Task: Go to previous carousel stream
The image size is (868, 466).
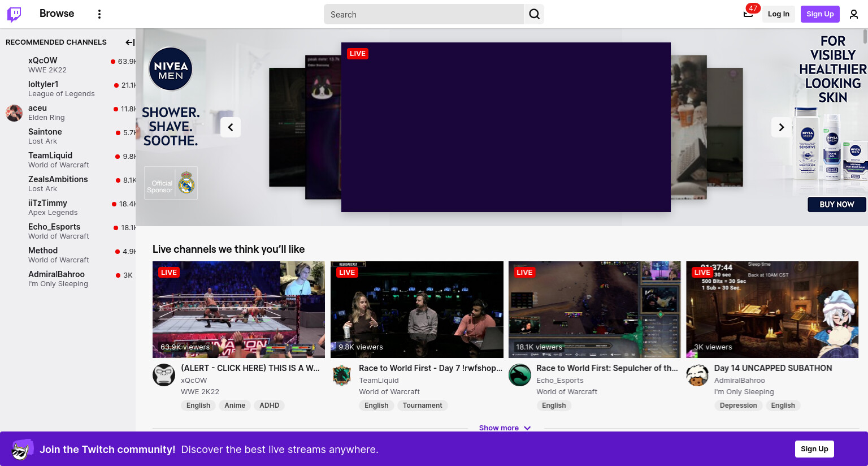Action: point(231,127)
